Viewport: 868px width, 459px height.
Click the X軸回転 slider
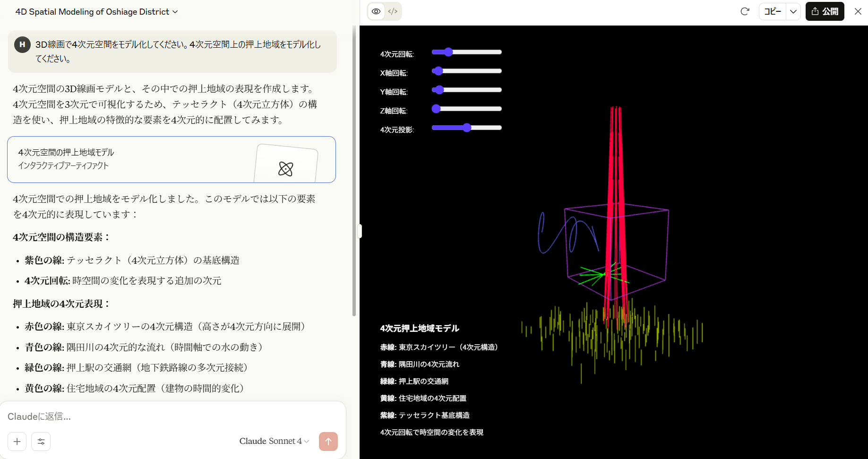(466, 71)
